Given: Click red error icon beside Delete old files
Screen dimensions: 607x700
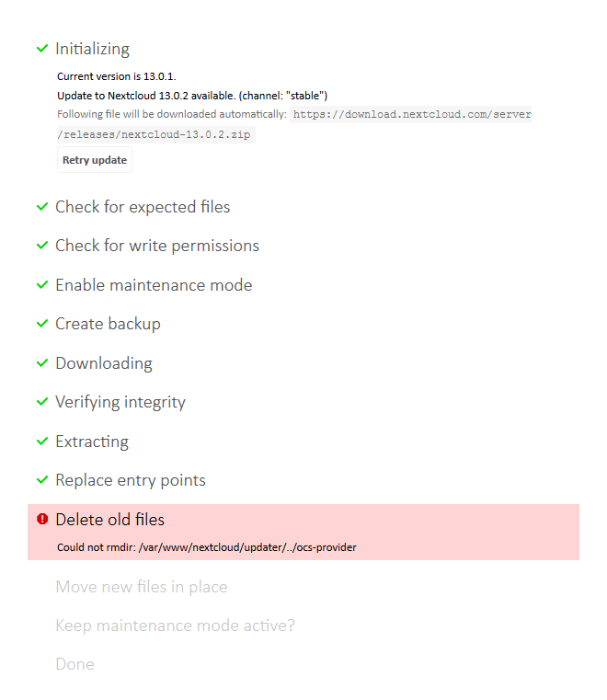Looking at the screenshot, I should [x=42, y=519].
